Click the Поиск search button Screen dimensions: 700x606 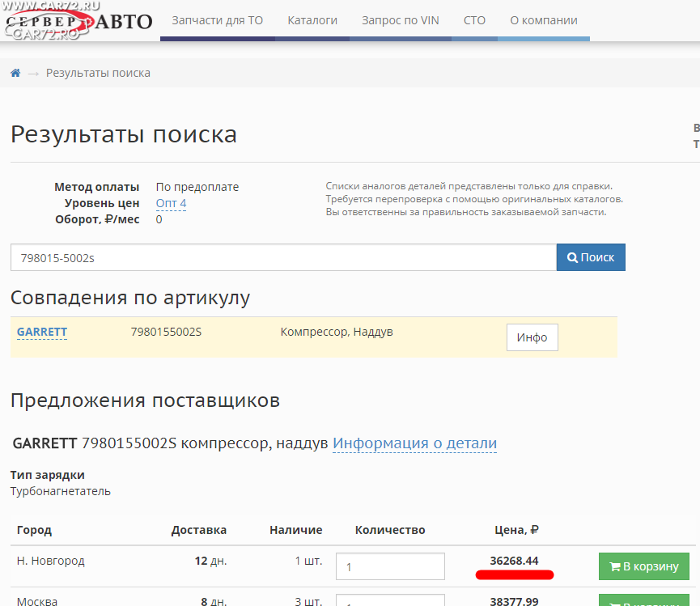coord(591,257)
